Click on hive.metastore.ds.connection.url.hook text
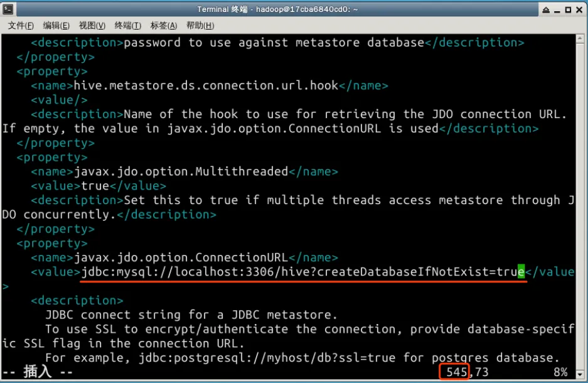This screenshot has height=383, width=588. 206,86
